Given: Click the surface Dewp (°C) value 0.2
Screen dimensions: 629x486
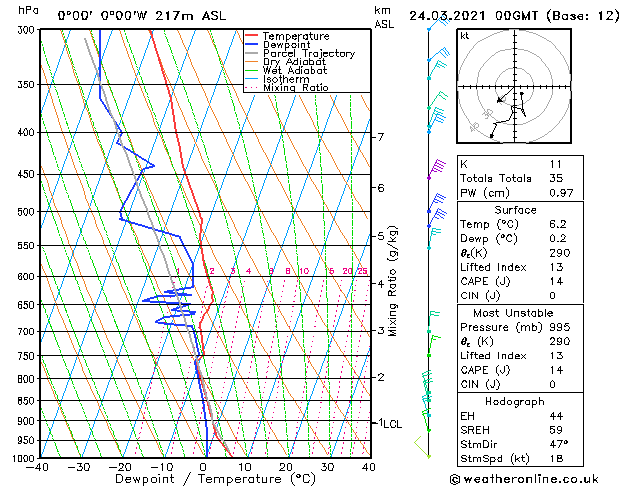Looking at the screenshot, I should click(558, 239).
